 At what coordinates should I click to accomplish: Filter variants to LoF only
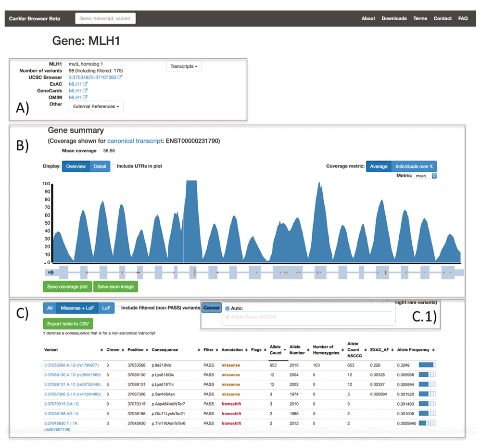coord(106,308)
